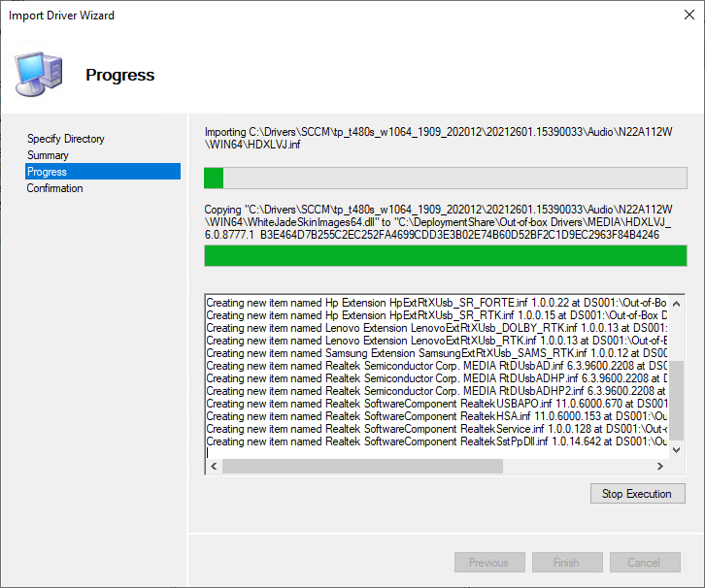This screenshot has height=588, width=705.
Task: Click the Import Driver Wizard title bar
Action: [291, 15]
